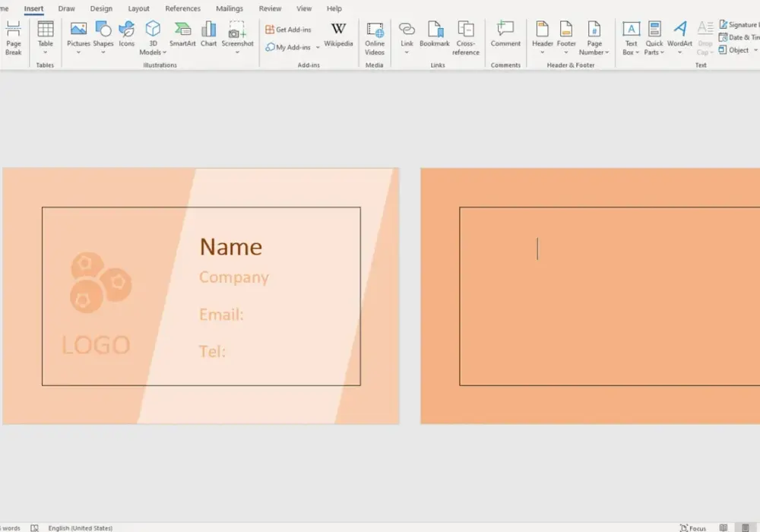Open the References tab

click(182, 8)
